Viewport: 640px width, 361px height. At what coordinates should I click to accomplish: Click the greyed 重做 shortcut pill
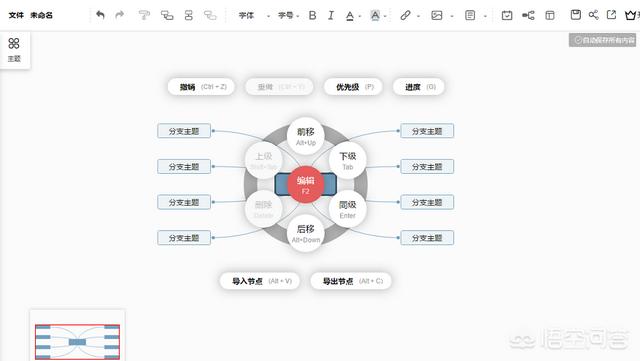[280, 87]
